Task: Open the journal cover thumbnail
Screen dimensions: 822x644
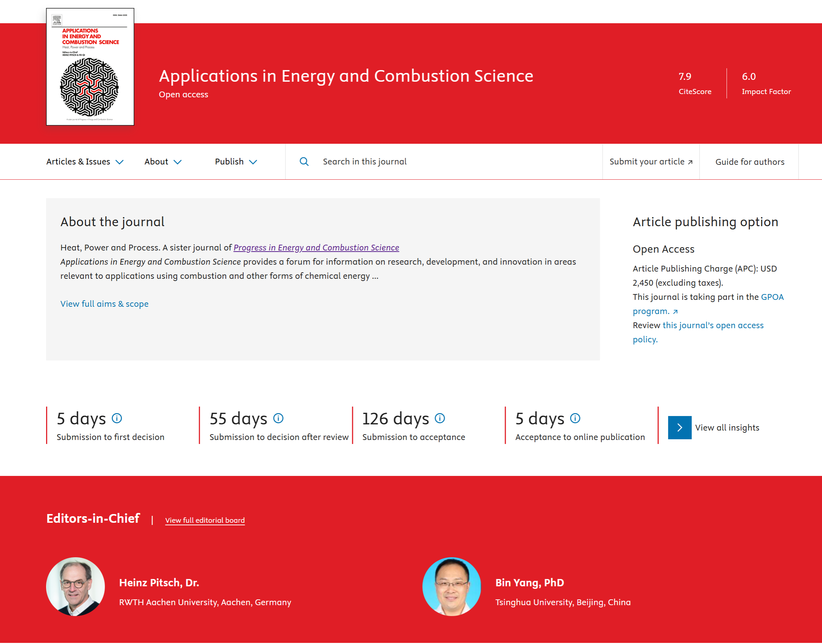Action: coord(90,67)
